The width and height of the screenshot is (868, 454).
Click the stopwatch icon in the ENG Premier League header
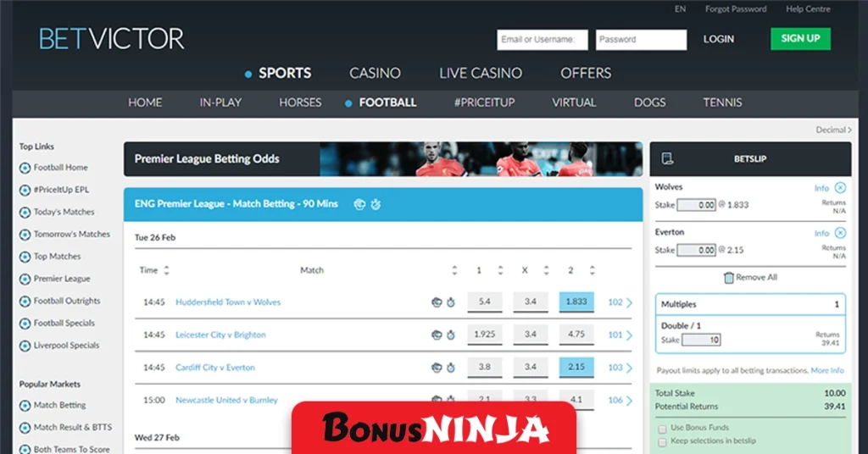pos(376,205)
